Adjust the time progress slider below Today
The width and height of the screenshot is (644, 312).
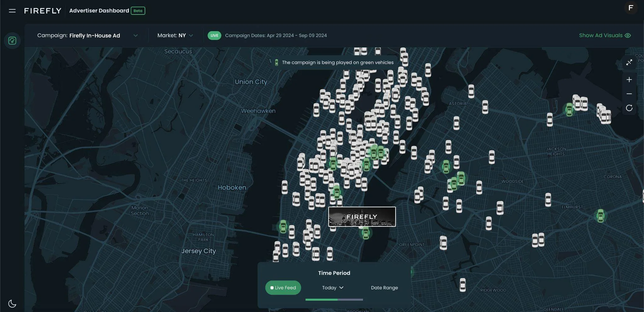(334, 300)
